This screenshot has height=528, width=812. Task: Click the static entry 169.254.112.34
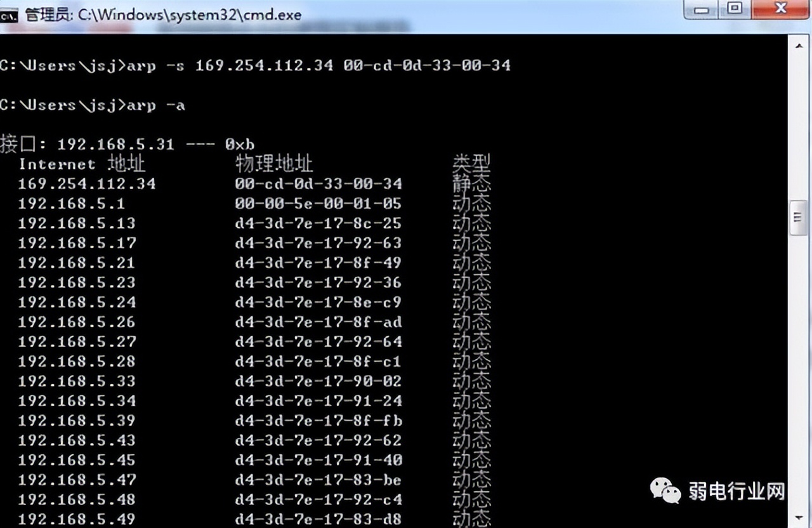[86, 184]
